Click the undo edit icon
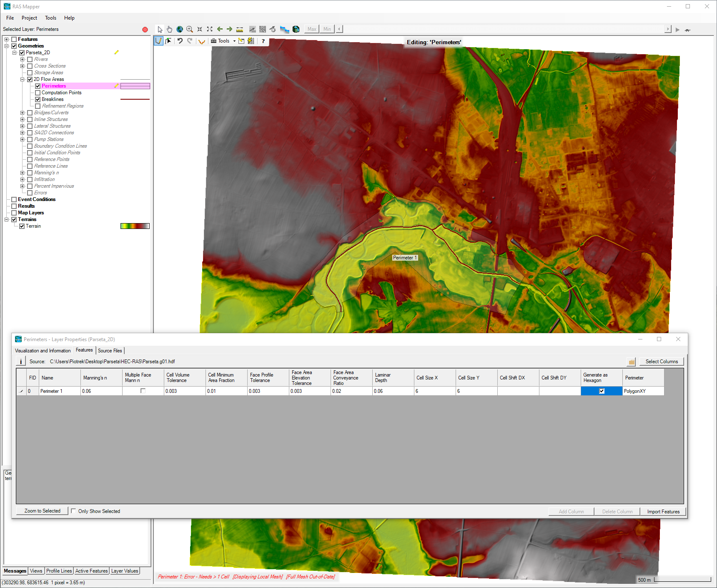Screen dimensions: 717x588 180,41
